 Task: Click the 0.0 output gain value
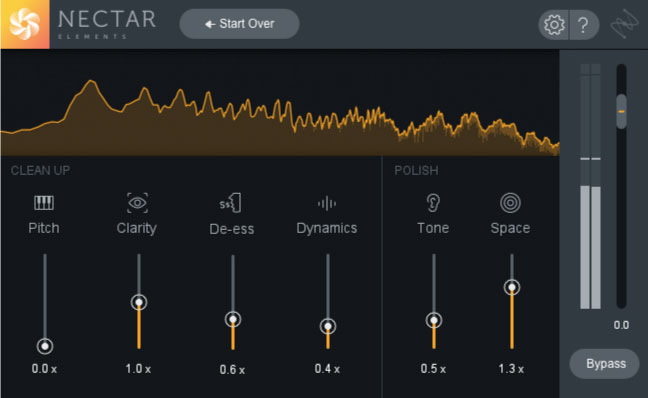pyautogui.click(x=621, y=325)
